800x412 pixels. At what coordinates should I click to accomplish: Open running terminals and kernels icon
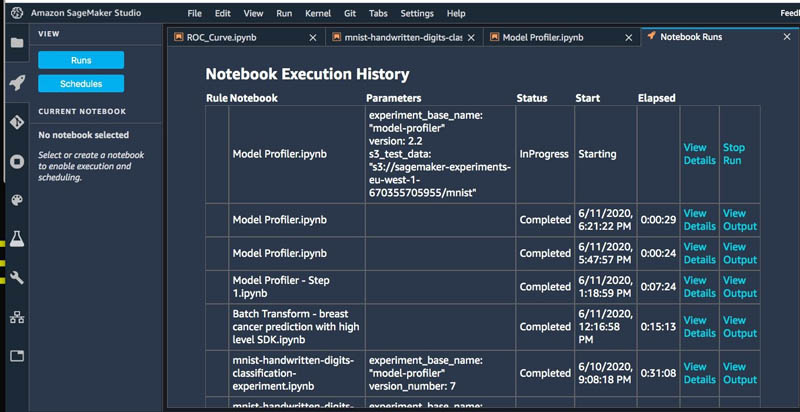[x=17, y=162]
